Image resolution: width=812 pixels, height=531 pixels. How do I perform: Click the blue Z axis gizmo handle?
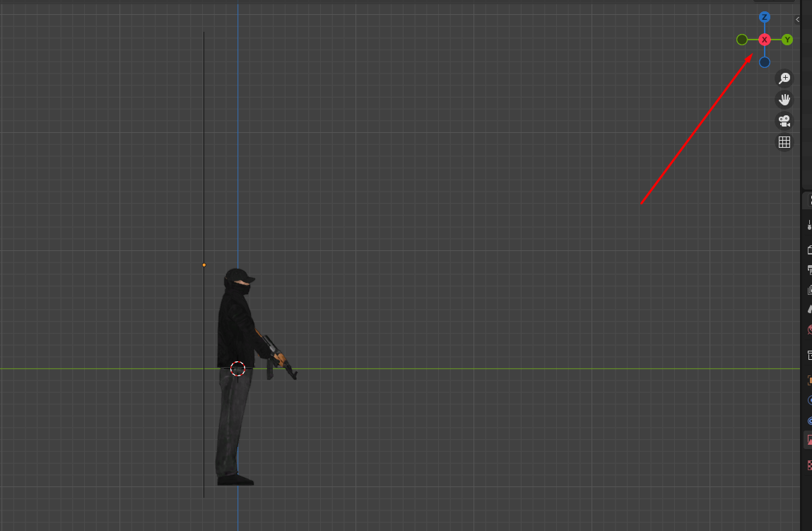764,17
